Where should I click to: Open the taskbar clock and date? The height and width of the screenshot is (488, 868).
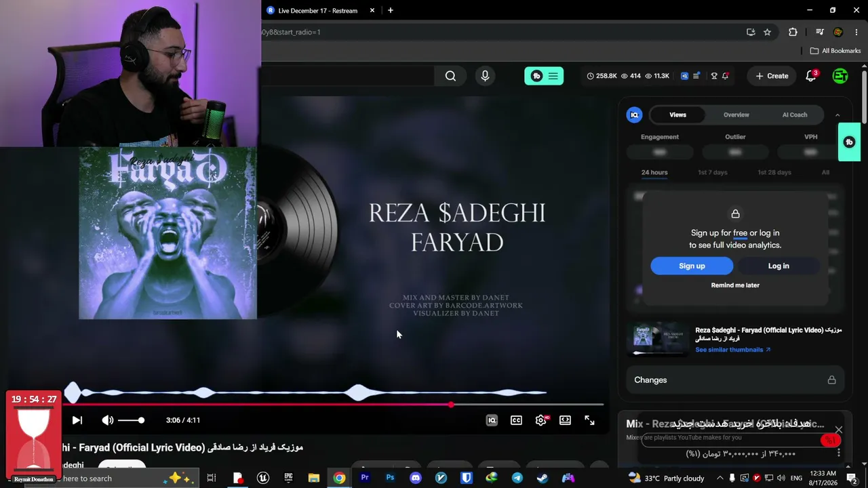point(823,479)
